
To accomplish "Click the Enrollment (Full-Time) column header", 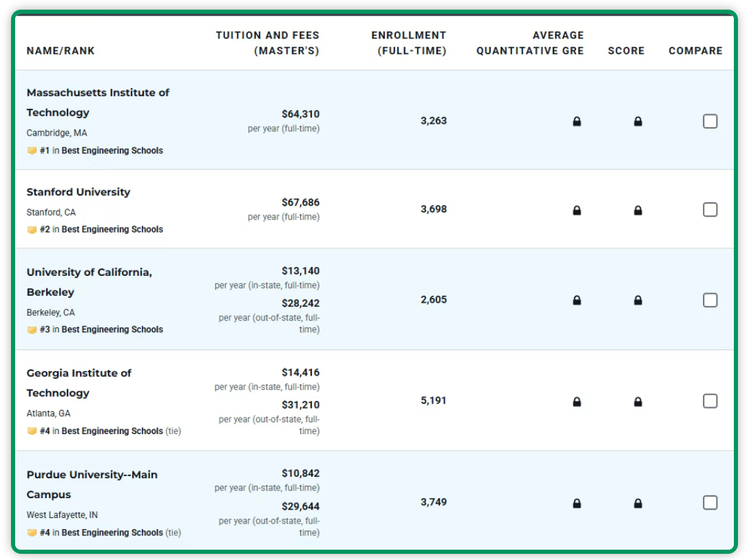I will pos(409,43).
